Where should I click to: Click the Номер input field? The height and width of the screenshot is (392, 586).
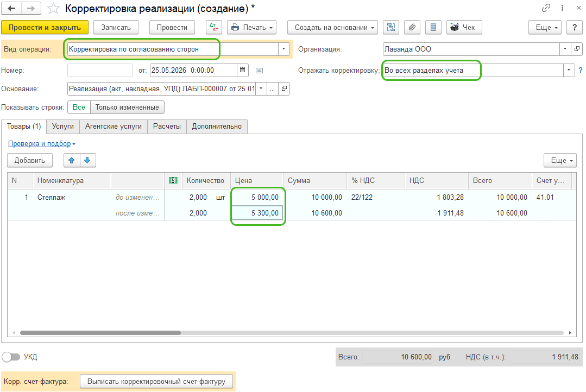100,70
